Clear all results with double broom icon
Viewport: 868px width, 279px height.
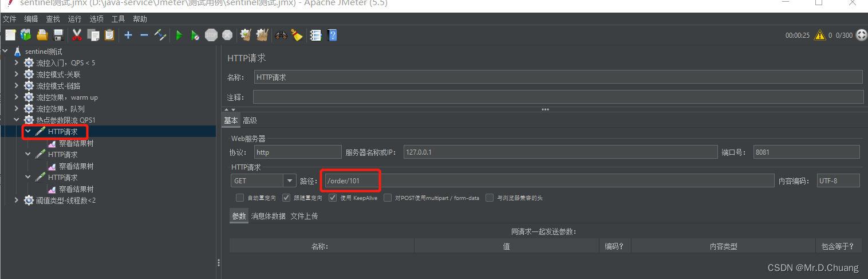262,35
